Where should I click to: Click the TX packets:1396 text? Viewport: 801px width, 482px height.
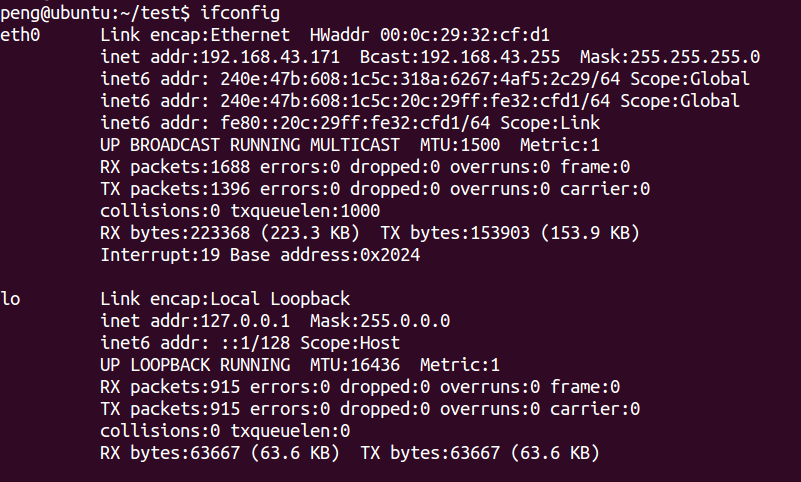click(x=175, y=189)
